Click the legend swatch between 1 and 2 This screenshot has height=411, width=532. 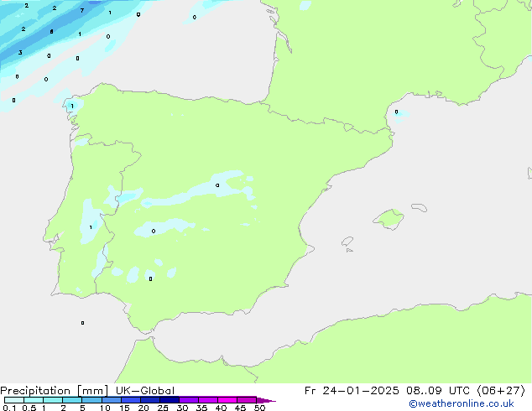click(53, 400)
